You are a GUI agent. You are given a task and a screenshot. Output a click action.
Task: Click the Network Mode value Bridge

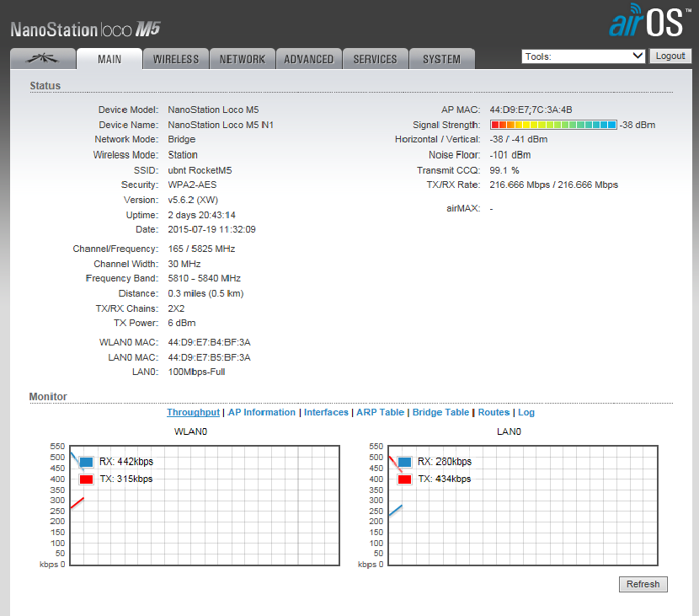tap(181, 139)
